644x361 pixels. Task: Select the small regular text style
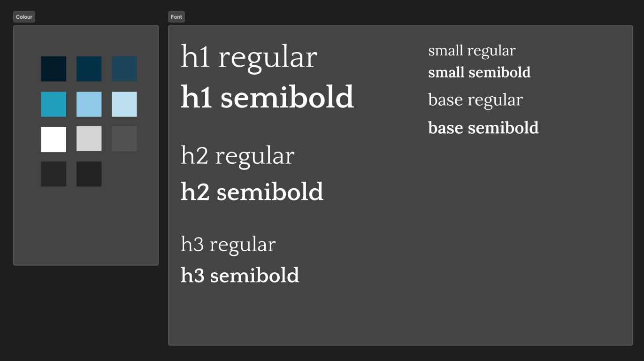pyautogui.click(x=472, y=50)
